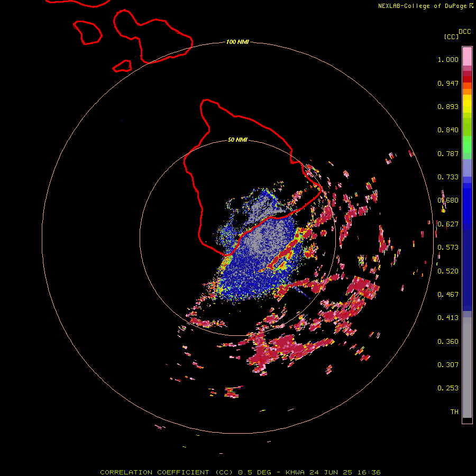Click the 16:36 timestamp
Image resolution: width=476 pixels, height=476 pixels.
pyautogui.click(x=369, y=472)
